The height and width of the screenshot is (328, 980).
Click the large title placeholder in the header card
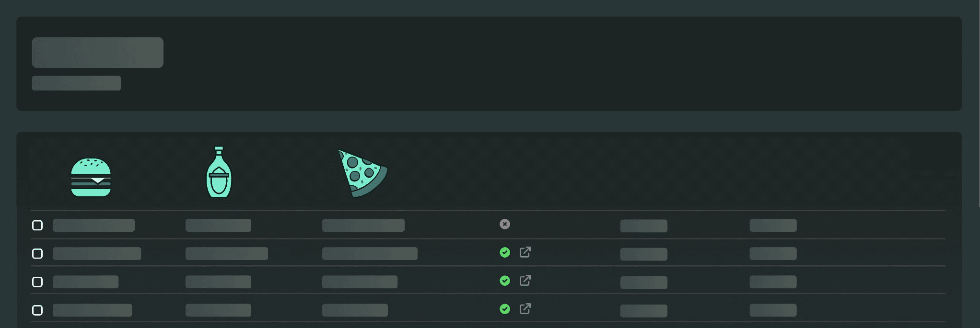point(97,52)
